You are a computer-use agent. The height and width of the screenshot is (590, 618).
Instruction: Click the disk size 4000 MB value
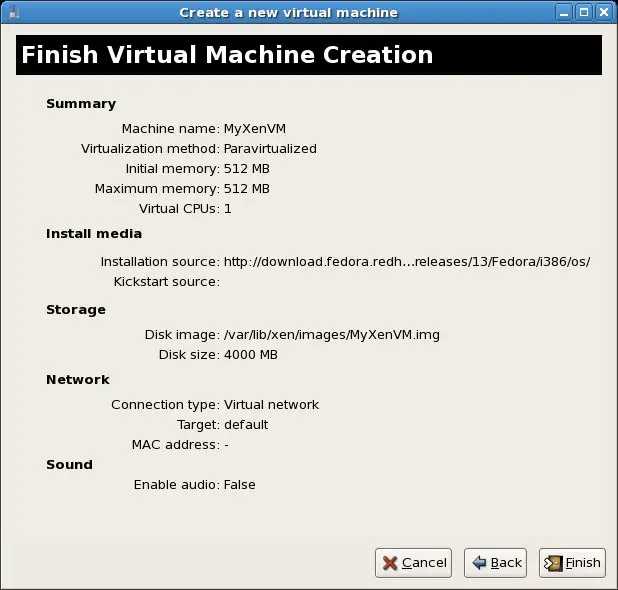[x=250, y=355]
